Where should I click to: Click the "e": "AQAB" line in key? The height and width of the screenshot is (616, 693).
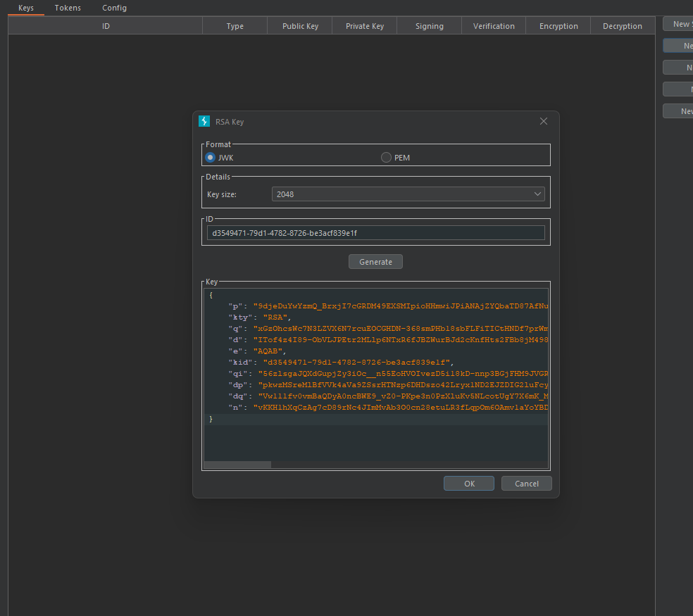(257, 351)
